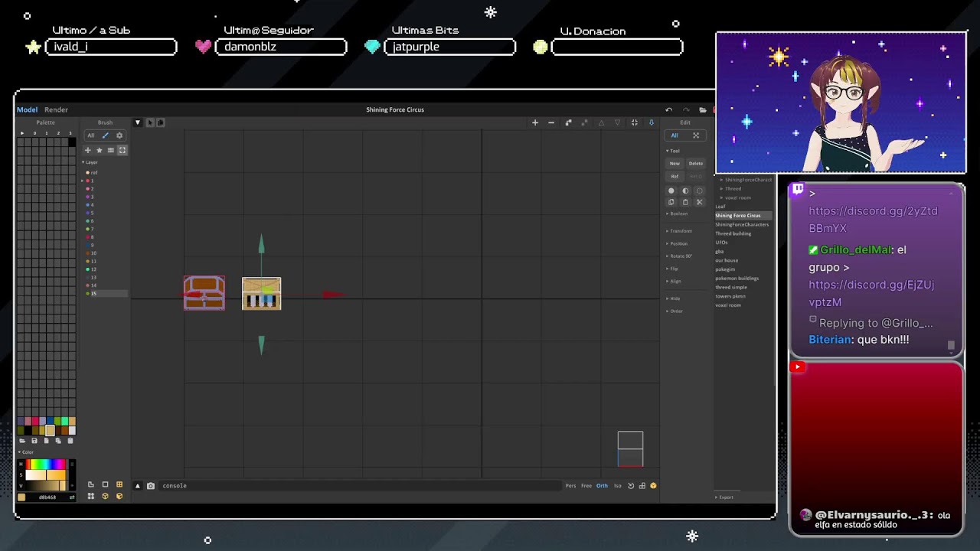Image resolution: width=980 pixels, height=551 pixels.
Task: Adjust the hue H color slider
Action: coord(46,465)
